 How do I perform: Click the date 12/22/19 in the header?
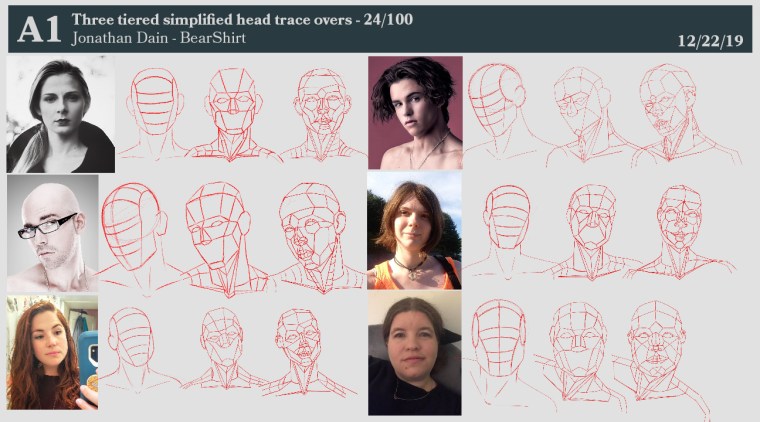(709, 41)
